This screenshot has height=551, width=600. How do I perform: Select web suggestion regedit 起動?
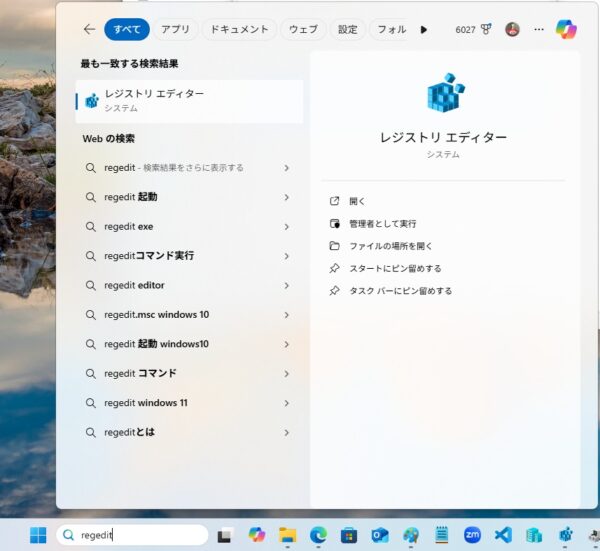pyautogui.click(x=188, y=197)
